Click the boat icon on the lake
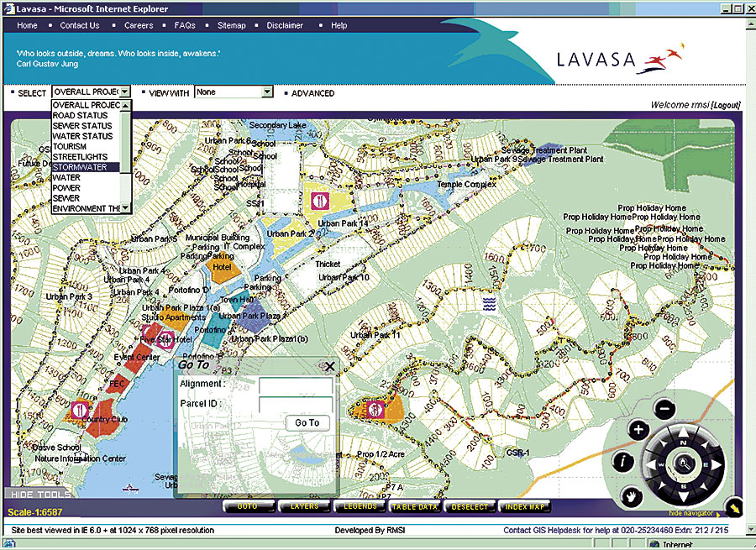Viewport: 756px width, 550px height. point(130,489)
